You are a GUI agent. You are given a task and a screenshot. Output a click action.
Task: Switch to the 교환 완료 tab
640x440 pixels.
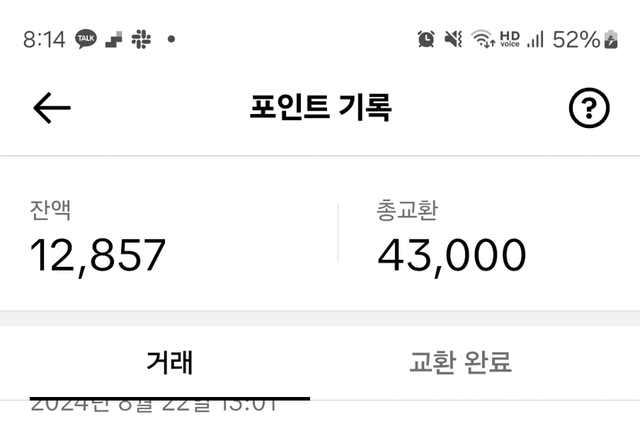[x=460, y=362]
